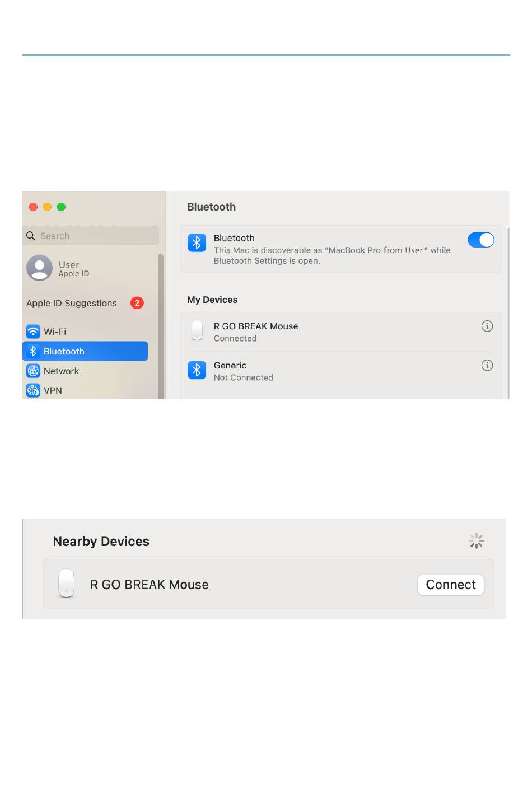Click the Wi-Fi sidebar icon
The width and height of the screenshot is (532, 798).
tap(33, 332)
